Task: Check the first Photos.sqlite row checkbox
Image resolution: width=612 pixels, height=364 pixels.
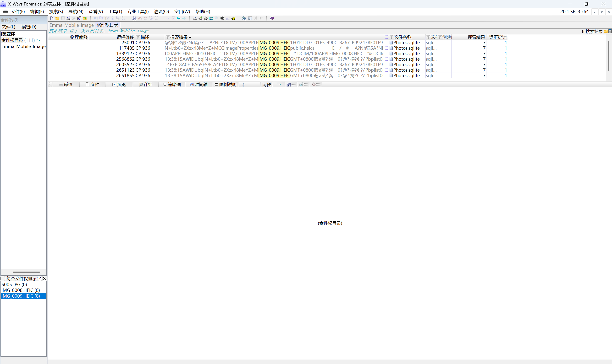Action: [x=386, y=43]
